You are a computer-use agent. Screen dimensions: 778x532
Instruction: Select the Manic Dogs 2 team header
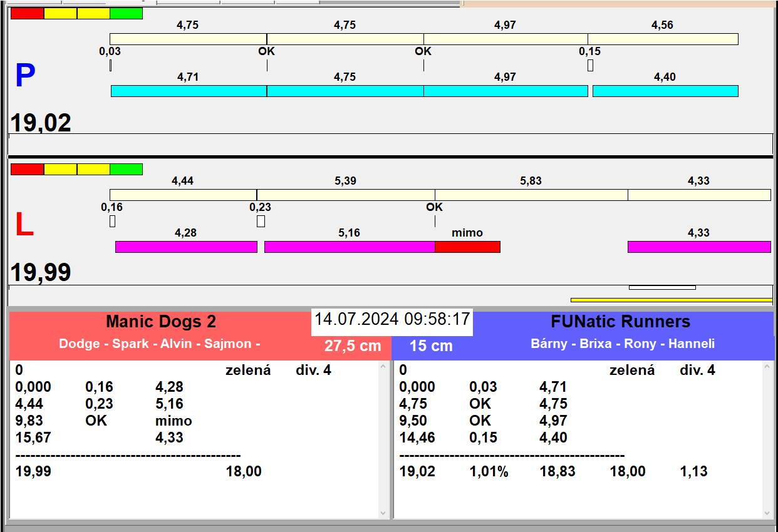tap(161, 322)
